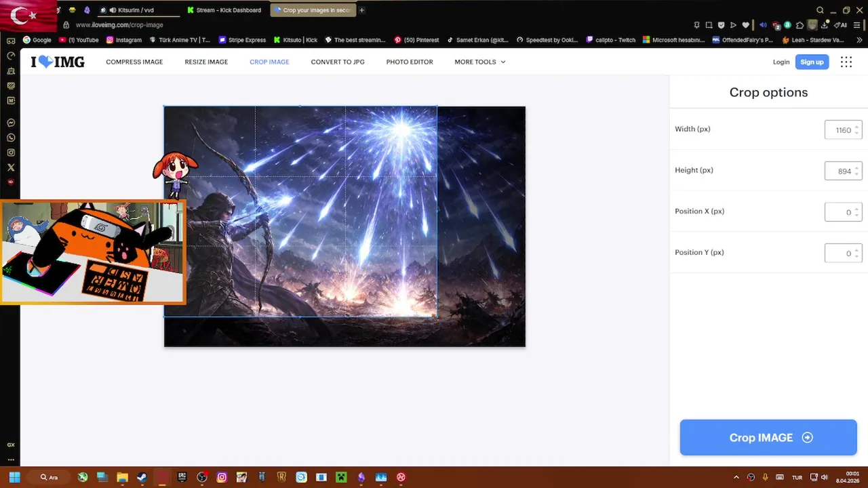Open the extensions puzzle icon
The height and width of the screenshot is (488, 868).
[800, 25]
